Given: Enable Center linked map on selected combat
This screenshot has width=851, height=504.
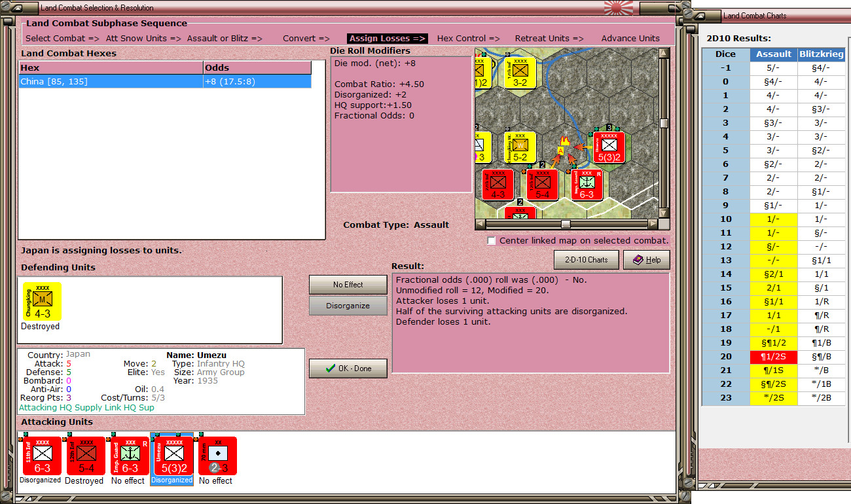Looking at the screenshot, I should tap(492, 241).
